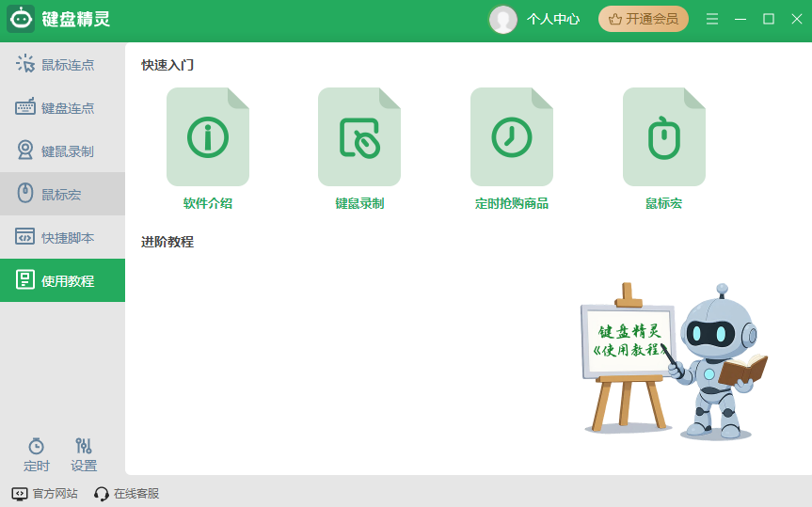Click the 快速入门 heading
The height and width of the screenshot is (507, 812).
click(167, 65)
